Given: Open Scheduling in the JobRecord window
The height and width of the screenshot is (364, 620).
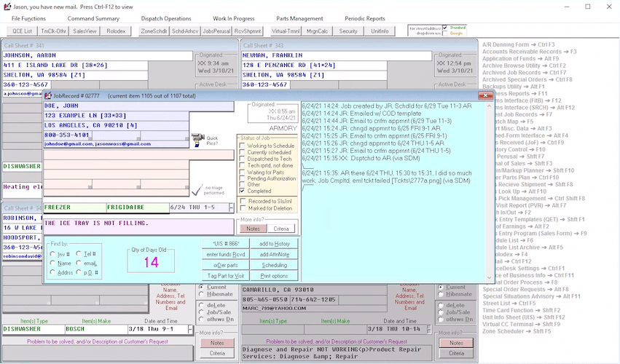Looking at the screenshot, I should coord(275,265).
